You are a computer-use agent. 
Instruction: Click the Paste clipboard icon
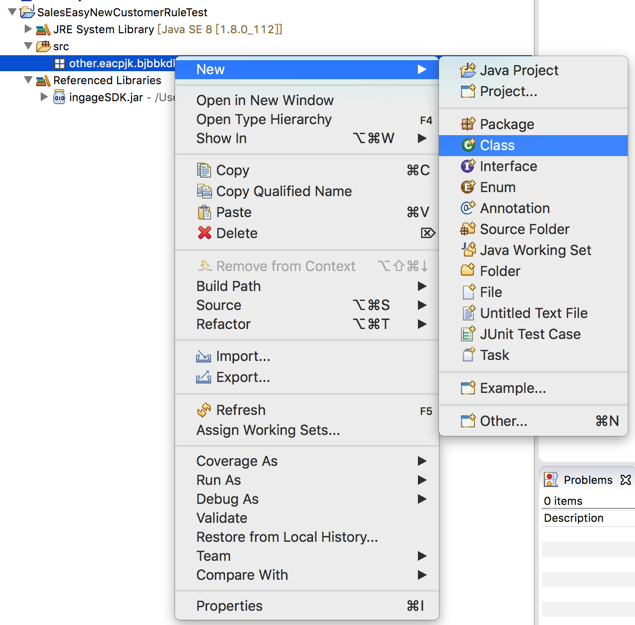204,212
